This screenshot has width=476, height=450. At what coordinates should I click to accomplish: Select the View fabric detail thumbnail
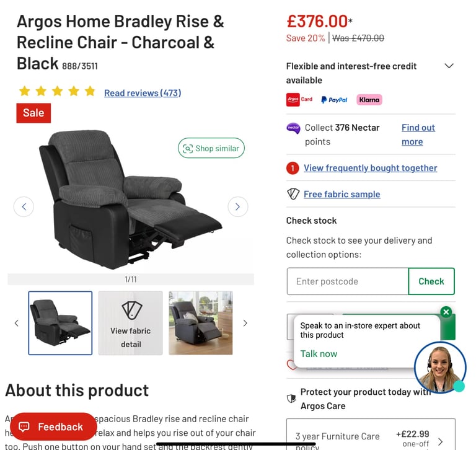click(131, 323)
